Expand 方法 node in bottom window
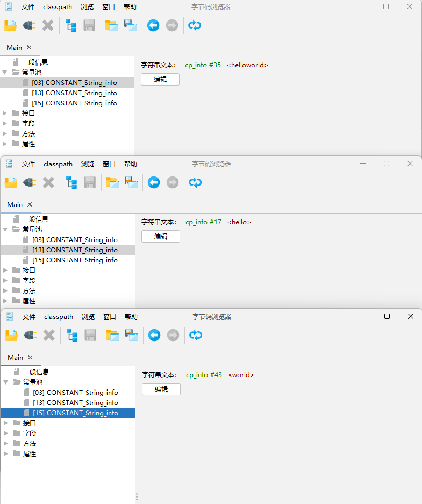Image resolution: width=422 pixels, height=504 pixels. tap(6, 444)
